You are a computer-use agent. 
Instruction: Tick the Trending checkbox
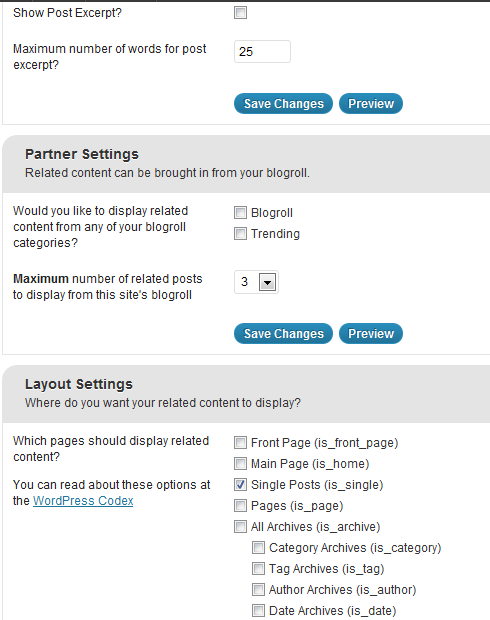tap(240, 233)
